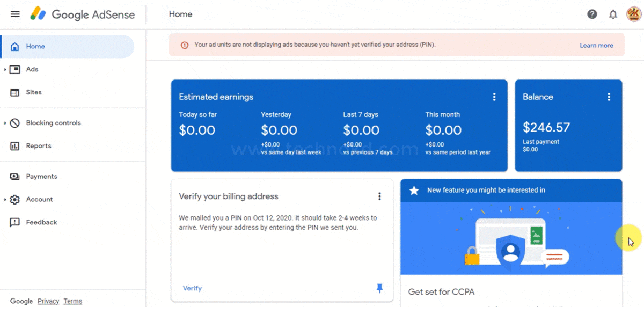Click the Google AdSense logo
Screen dimensions: 644x314
point(82,14)
